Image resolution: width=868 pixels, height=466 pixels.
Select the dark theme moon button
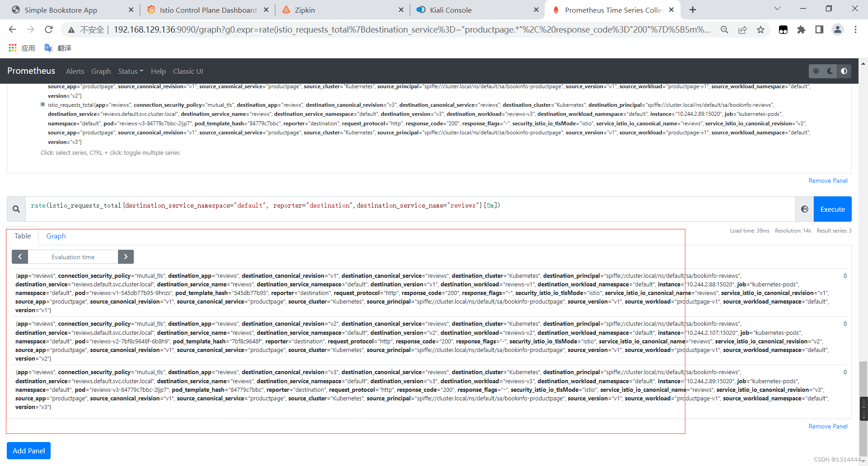[830, 71]
